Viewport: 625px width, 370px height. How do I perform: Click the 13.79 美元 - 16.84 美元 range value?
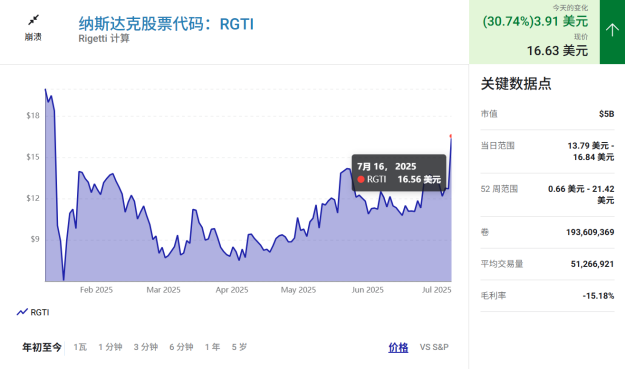tap(591, 151)
